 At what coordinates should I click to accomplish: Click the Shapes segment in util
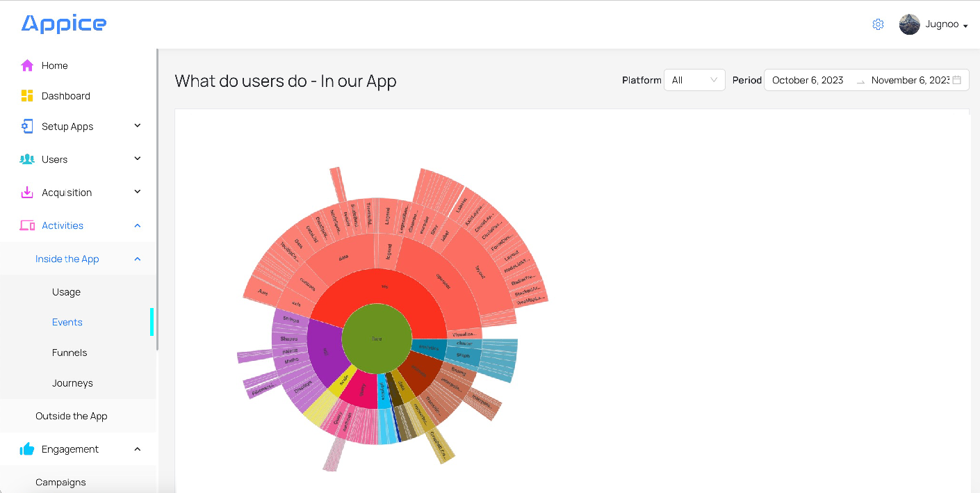pos(288,339)
